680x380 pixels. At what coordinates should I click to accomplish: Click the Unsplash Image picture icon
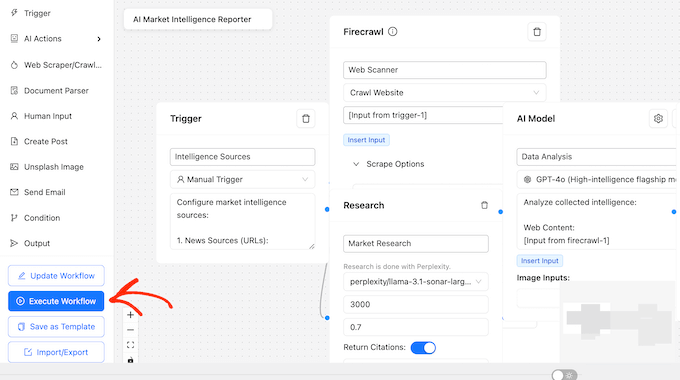tap(14, 167)
